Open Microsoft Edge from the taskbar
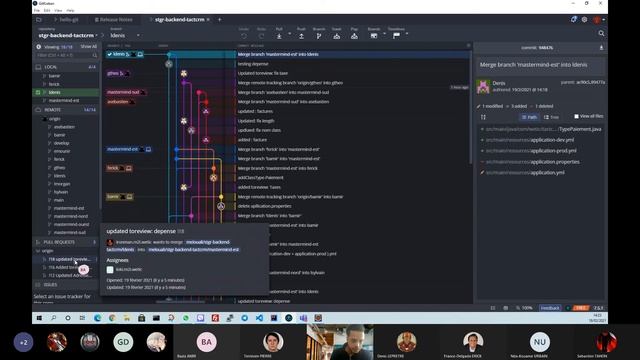 coord(97,318)
